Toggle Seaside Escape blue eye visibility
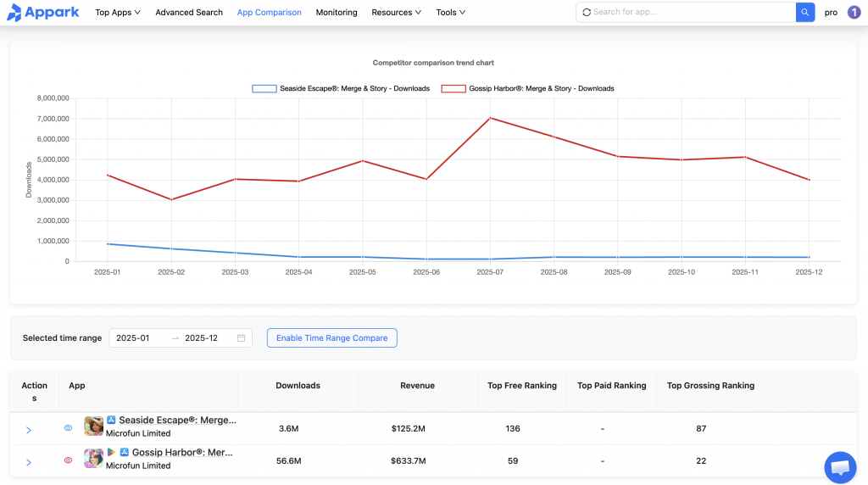Screen dimensions: 868x485 click(69, 428)
